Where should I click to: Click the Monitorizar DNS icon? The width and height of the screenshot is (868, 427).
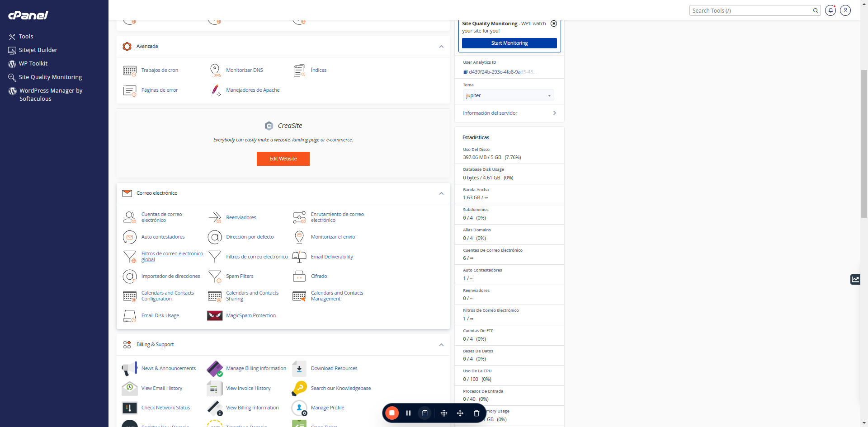pyautogui.click(x=215, y=70)
